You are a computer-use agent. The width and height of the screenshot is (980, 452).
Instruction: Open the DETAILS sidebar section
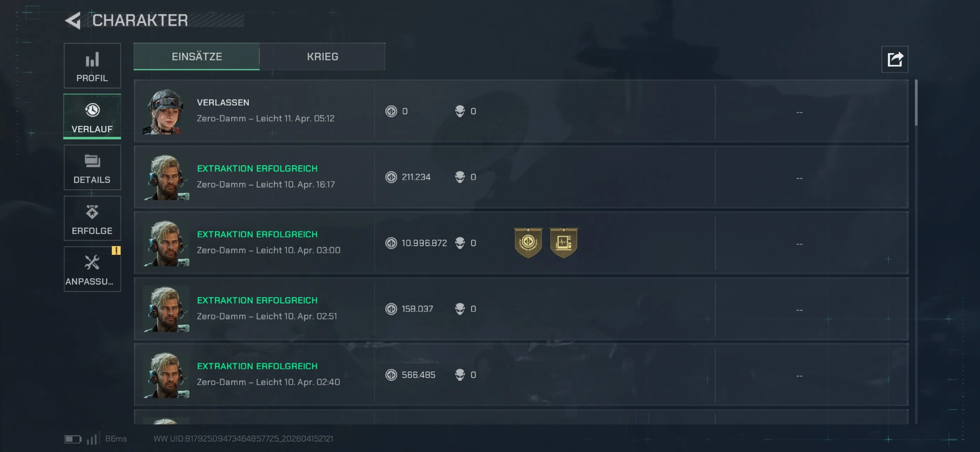pos(92,167)
